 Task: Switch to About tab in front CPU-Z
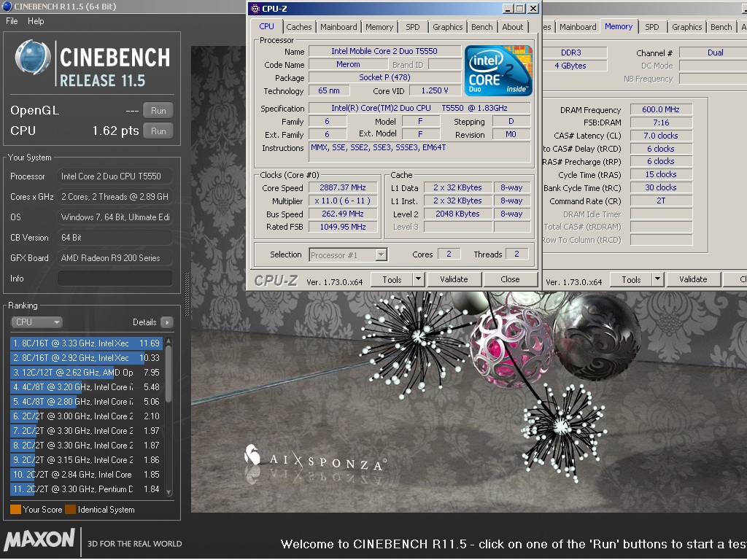[513, 27]
